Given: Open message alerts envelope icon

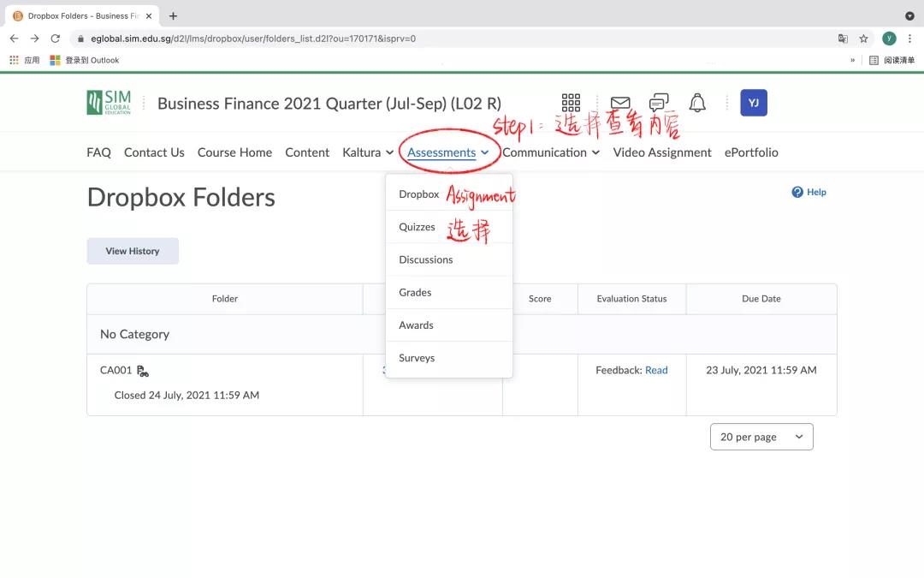Looking at the screenshot, I should click(x=620, y=103).
